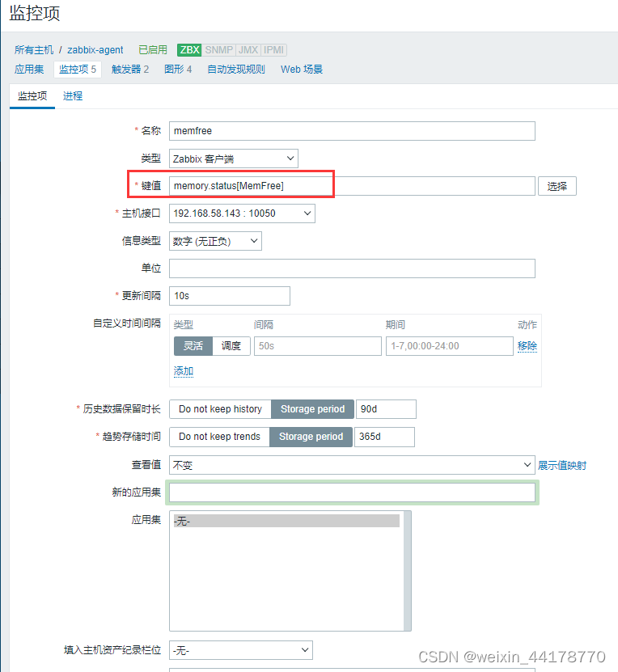Click 移除 to remove custom interval
This screenshot has width=618, height=672.
pos(527,346)
